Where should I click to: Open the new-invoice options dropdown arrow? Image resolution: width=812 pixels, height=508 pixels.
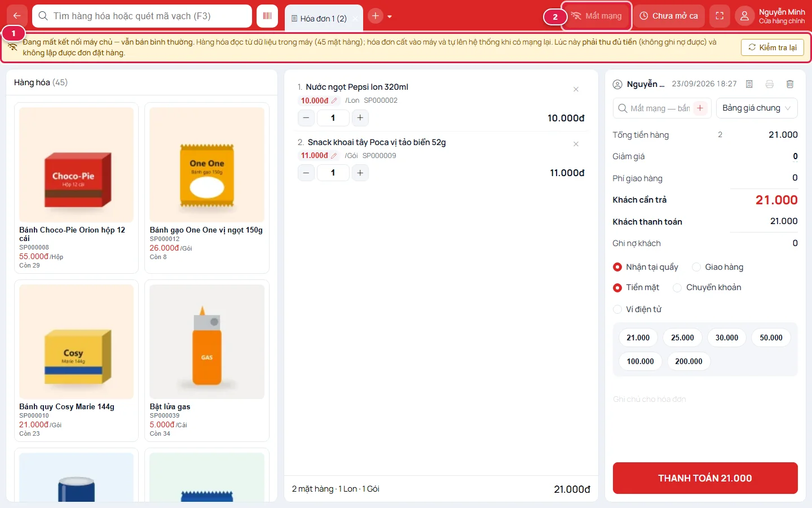pos(390,16)
